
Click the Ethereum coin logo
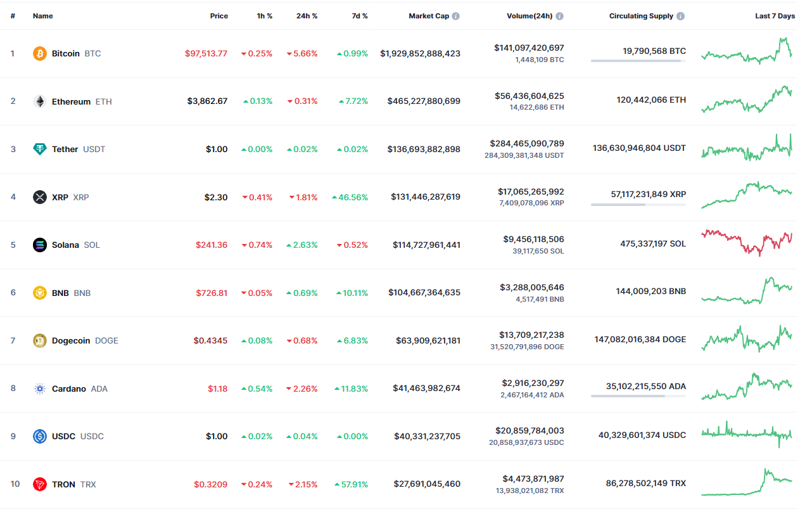click(40, 101)
